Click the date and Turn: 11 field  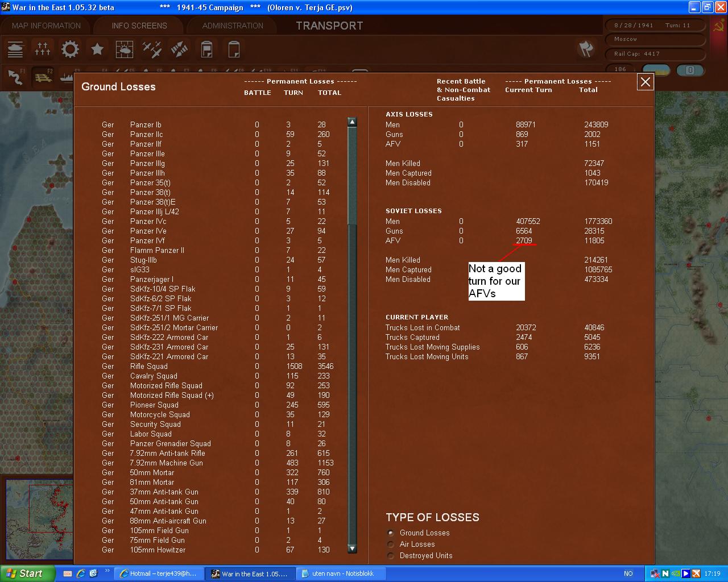pos(656,25)
